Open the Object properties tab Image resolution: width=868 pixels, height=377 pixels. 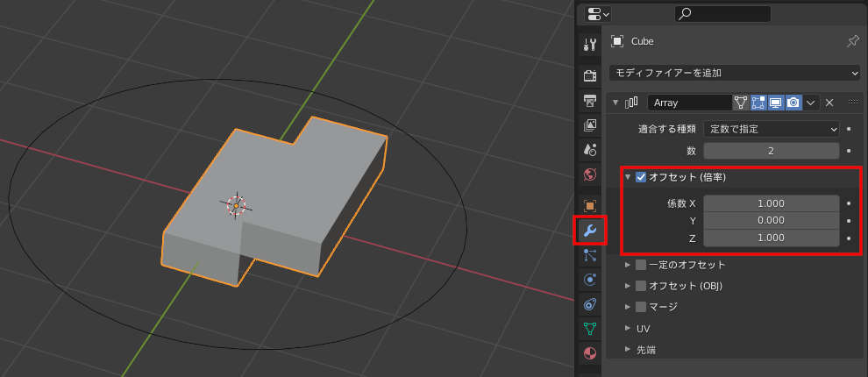[x=590, y=205]
